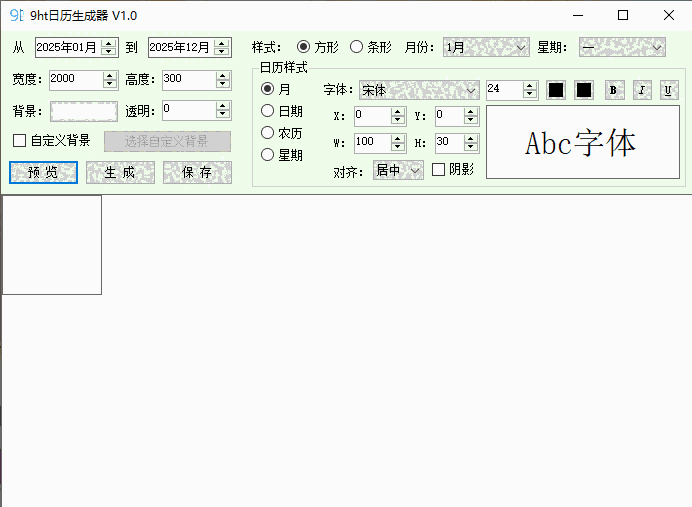Click the 预览 preview button

(x=43, y=172)
